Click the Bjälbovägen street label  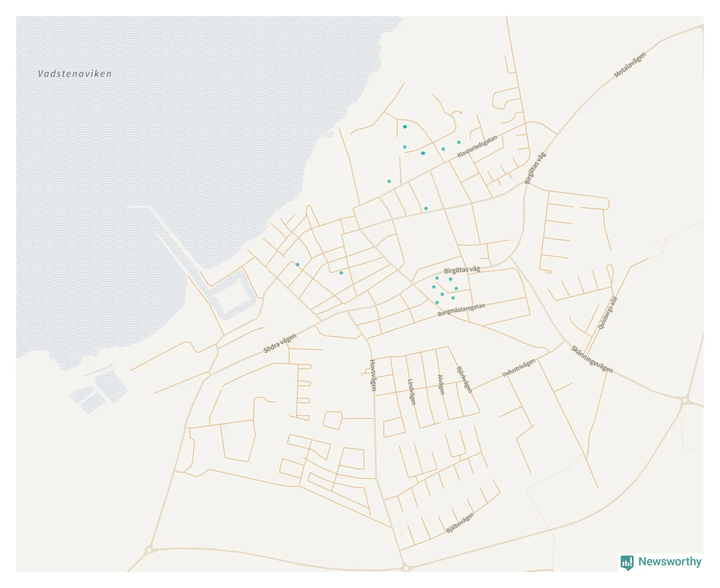pos(460,523)
